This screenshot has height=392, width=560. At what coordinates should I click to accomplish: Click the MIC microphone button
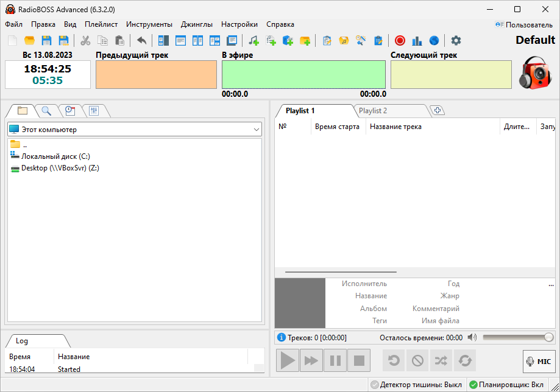click(539, 360)
